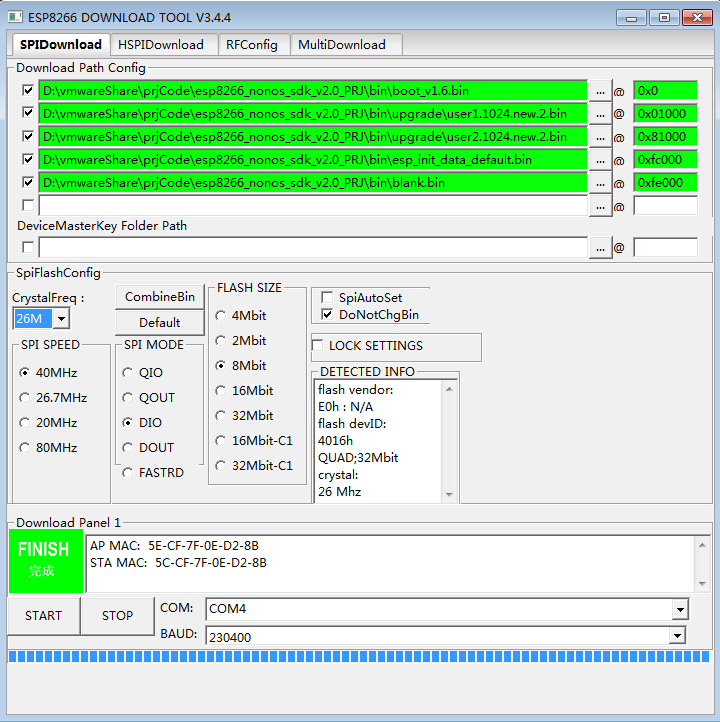Click the up arrow in DETECTED INFO scrollbar

click(x=449, y=390)
